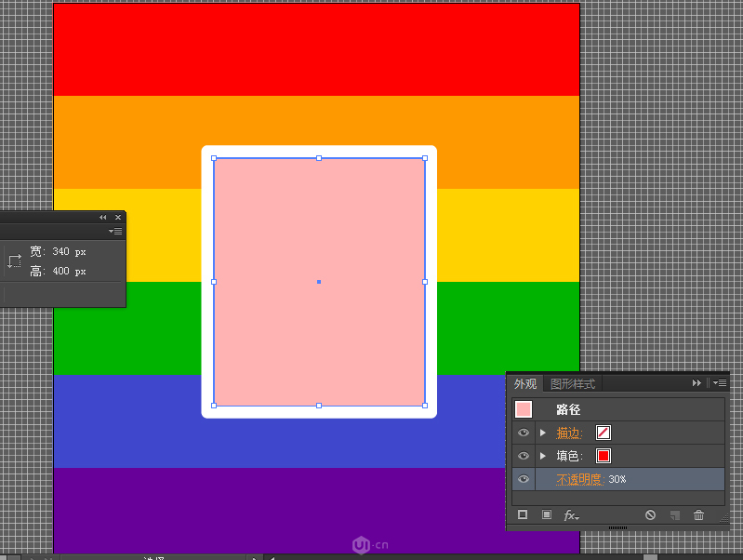Click Clear Appearance icon

[x=651, y=514]
